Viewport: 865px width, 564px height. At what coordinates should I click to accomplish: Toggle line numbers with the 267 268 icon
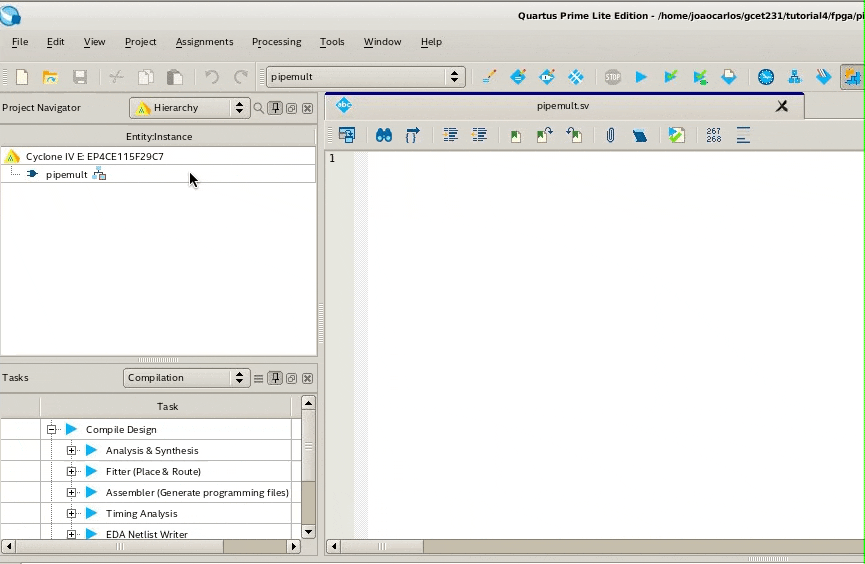pos(714,135)
